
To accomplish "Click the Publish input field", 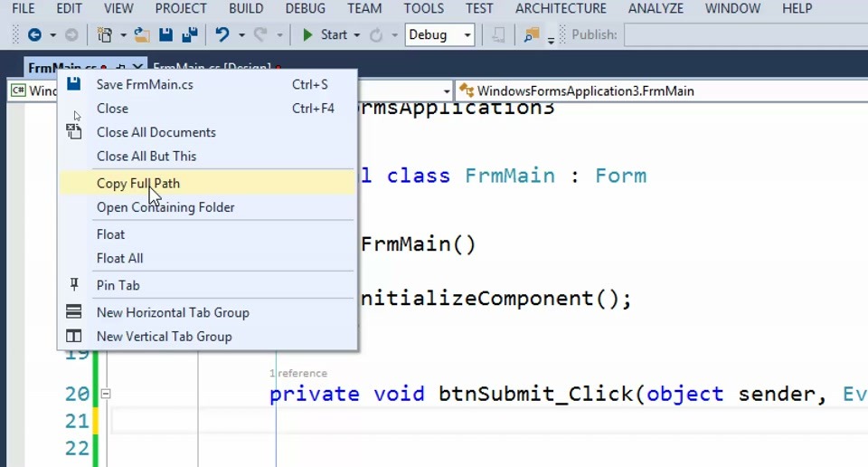I will (746, 35).
